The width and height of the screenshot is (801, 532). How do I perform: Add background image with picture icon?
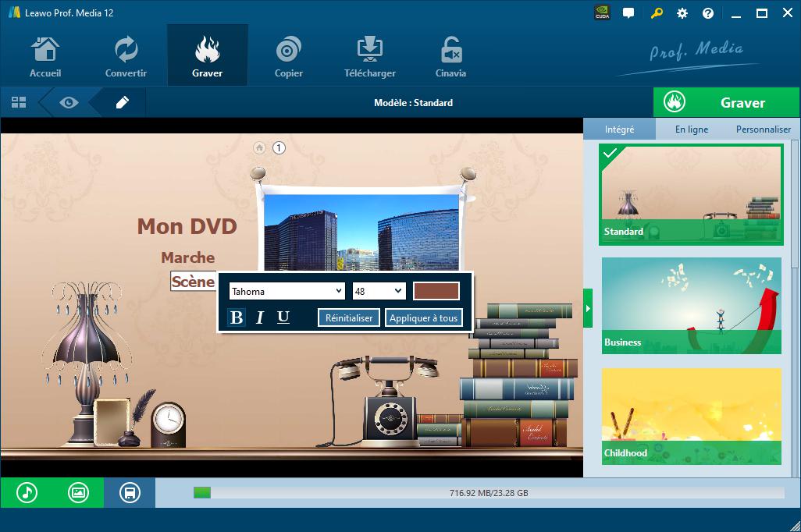78,493
